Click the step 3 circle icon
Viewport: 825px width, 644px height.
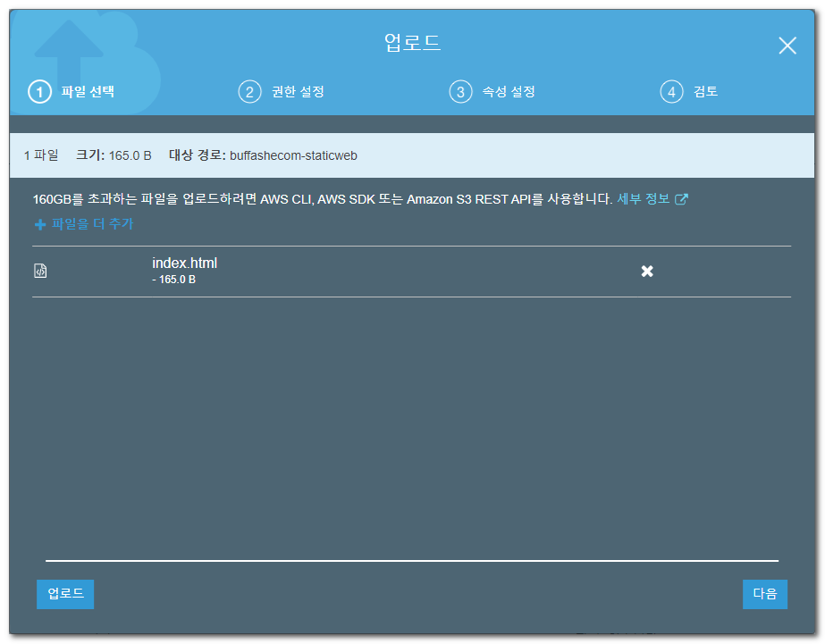(460, 92)
